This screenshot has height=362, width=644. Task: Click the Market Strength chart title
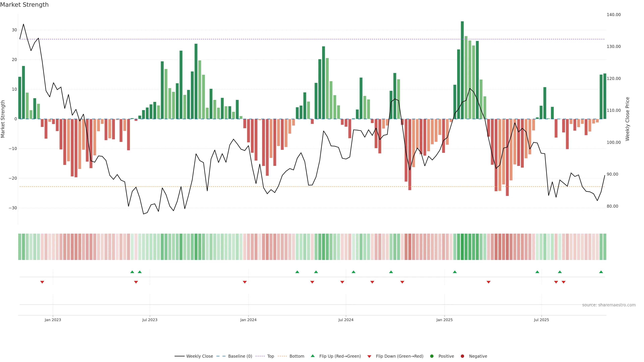24,5
